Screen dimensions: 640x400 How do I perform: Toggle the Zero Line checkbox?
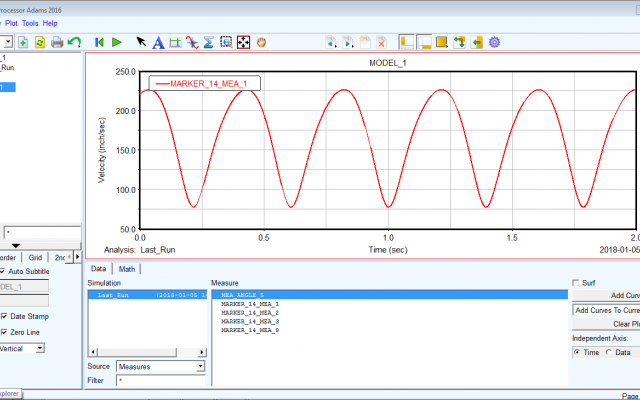click(x=4, y=332)
